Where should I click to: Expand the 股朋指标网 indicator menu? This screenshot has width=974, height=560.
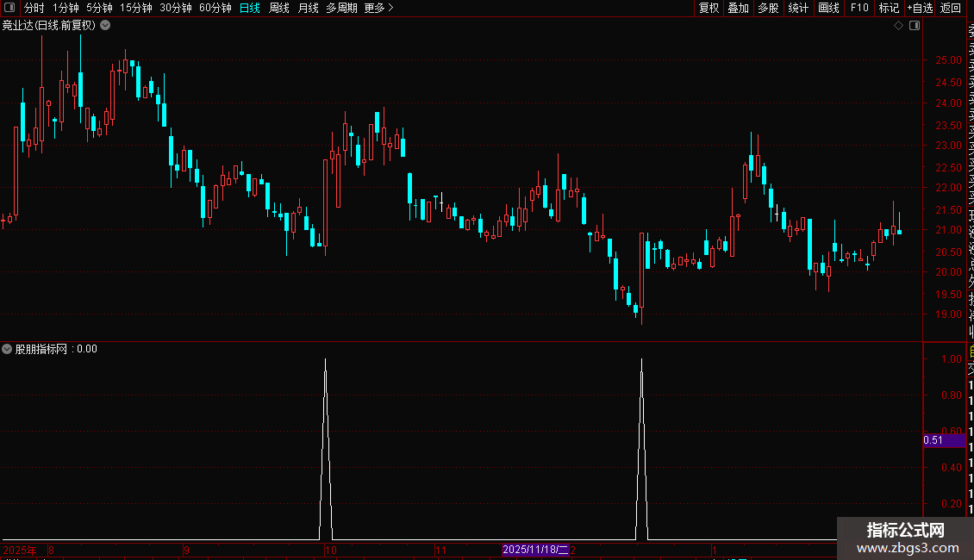pyautogui.click(x=7, y=349)
